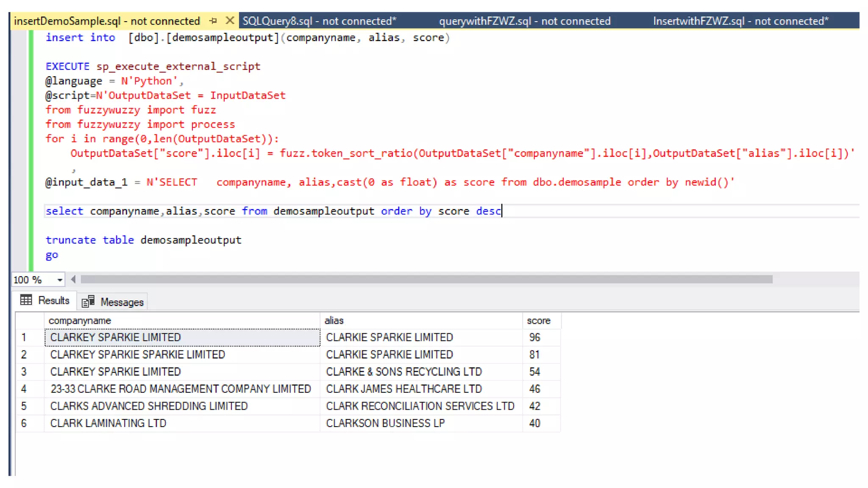This screenshot has height=488, width=868.
Task: Switch to the Messages tab
Action: [113, 302]
